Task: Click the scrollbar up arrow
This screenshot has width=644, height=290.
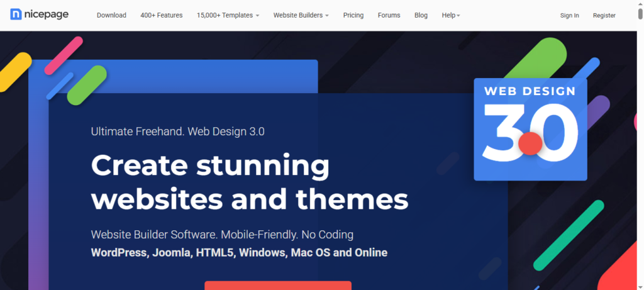Action: tap(640, 3)
